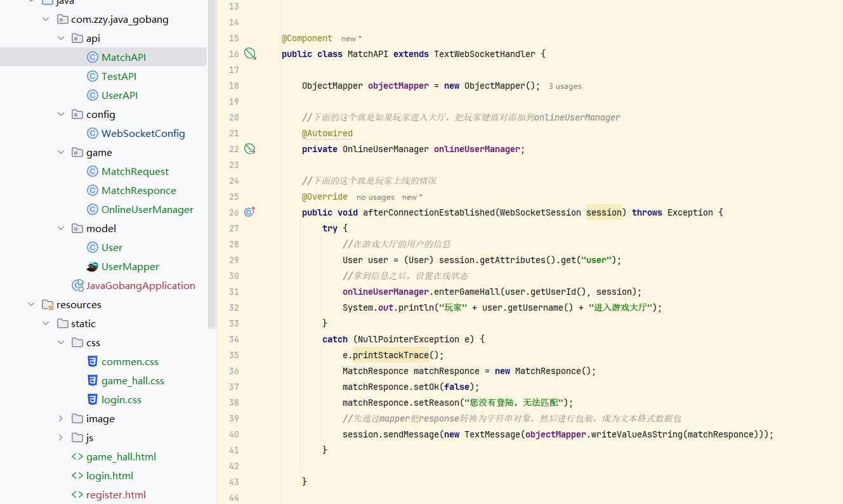The image size is (843, 504).
Task: Click the User class icon
Action: pos(92,247)
